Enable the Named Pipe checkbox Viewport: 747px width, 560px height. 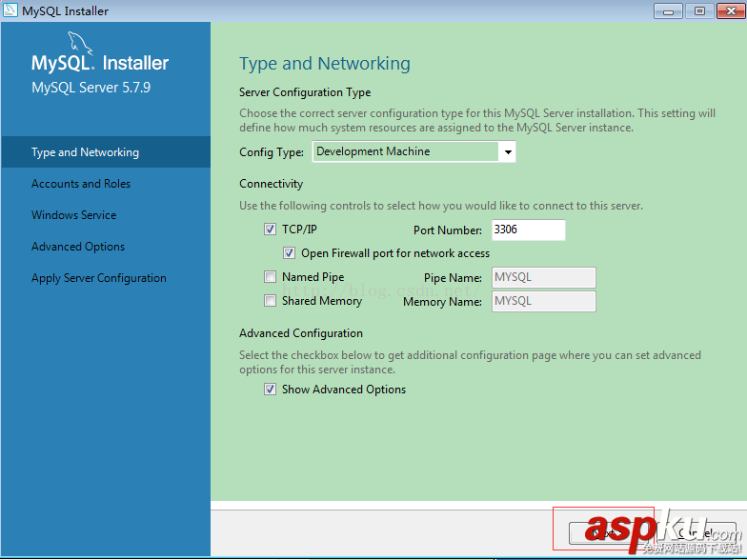point(271,277)
